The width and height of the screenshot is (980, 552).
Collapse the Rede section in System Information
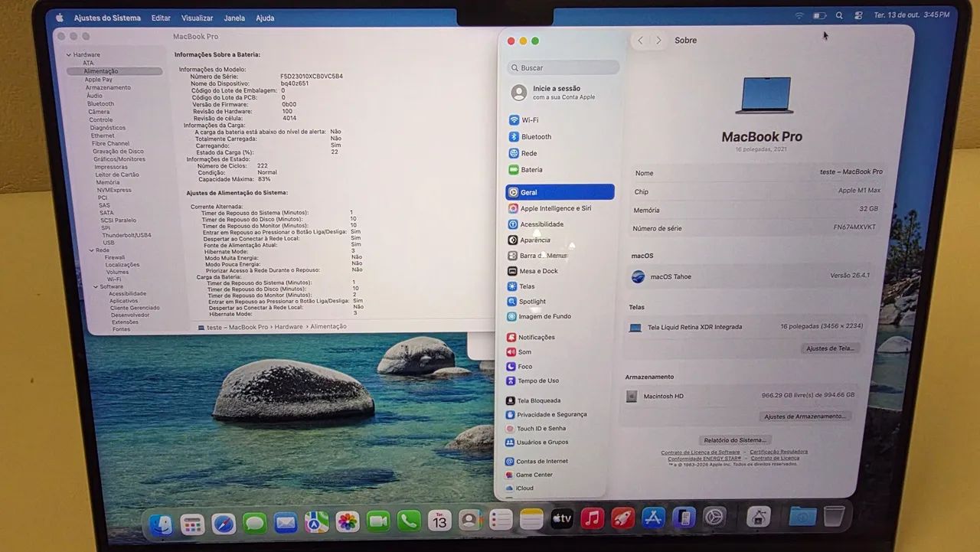point(91,250)
